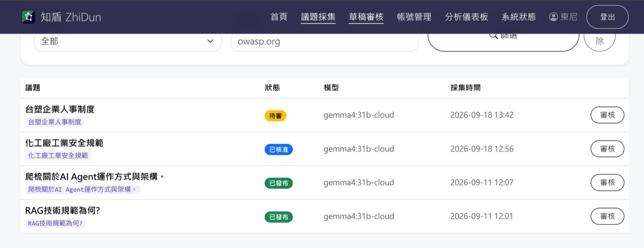Open 草稿審核 in the navigation bar
The width and height of the screenshot is (644, 248).
[x=366, y=17]
